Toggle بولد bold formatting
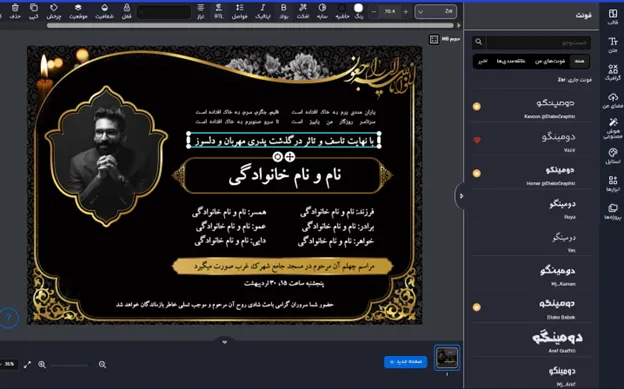This screenshot has height=389, width=624. click(x=283, y=11)
